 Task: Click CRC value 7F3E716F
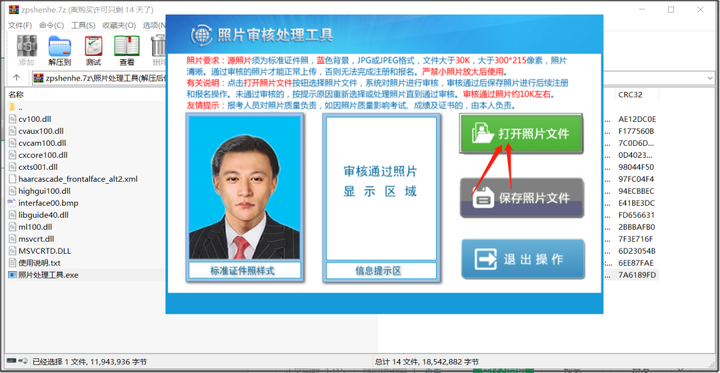[636, 239]
